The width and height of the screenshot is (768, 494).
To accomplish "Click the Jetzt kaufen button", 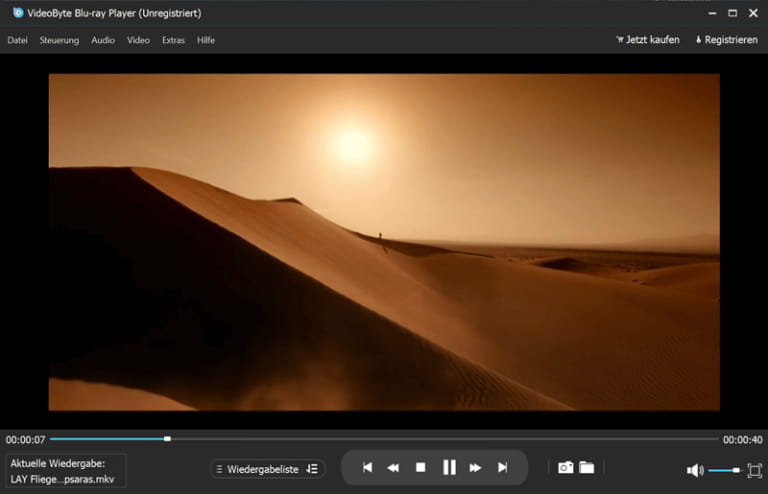I will [647, 40].
